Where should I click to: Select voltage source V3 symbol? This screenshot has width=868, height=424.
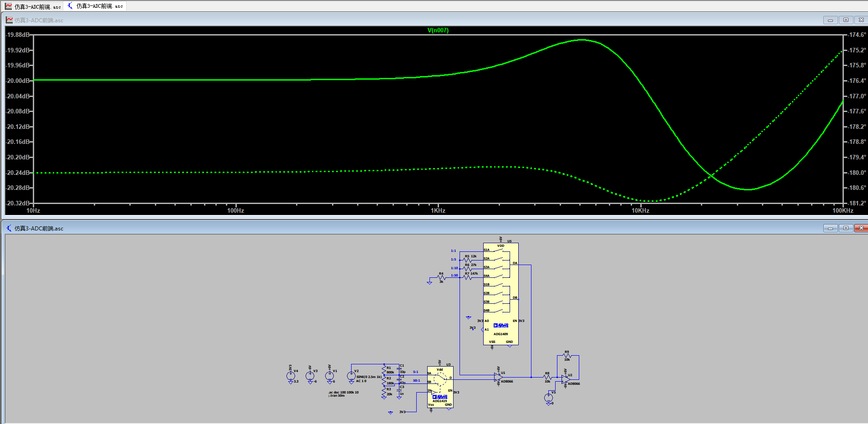pyautogui.click(x=310, y=376)
